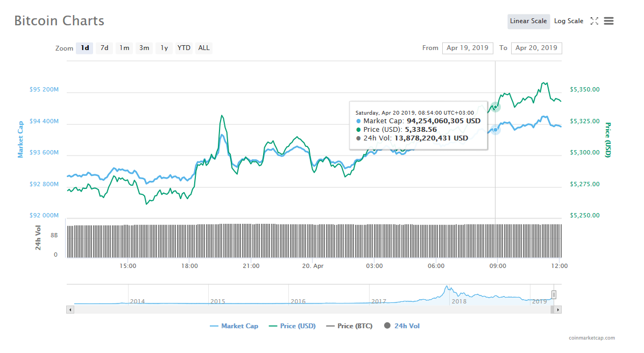This screenshot has width=644, height=353.
Task: Click the left arrow on the range navigator
Action: [x=70, y=309]
